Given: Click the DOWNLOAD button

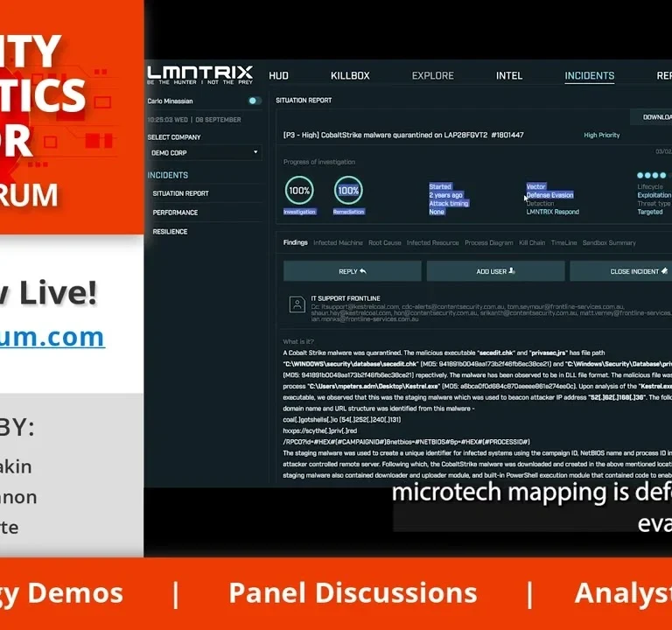Looking at the screenshot, I should 651,117.
